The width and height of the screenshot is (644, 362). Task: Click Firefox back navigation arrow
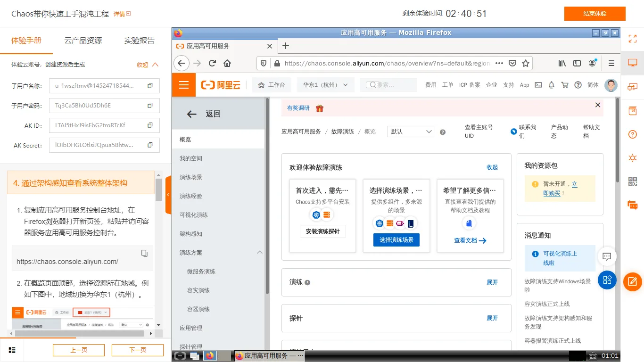coord(182,63)
